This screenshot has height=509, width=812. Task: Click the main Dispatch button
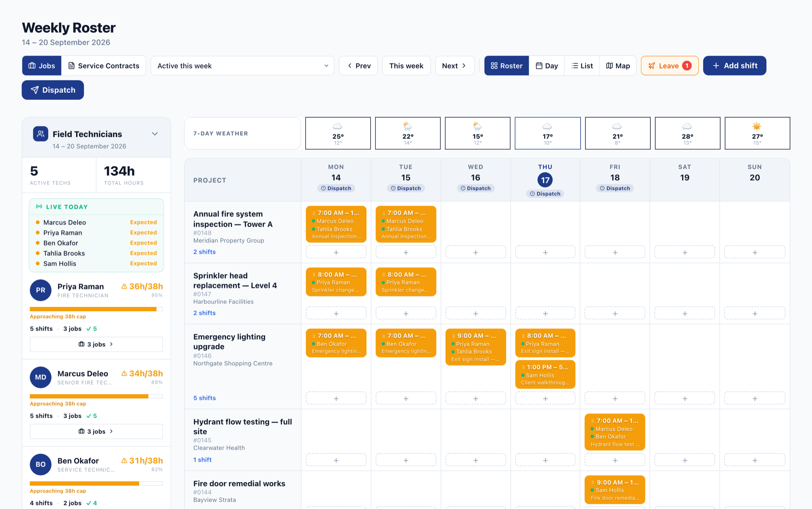(x=53, y=90)
